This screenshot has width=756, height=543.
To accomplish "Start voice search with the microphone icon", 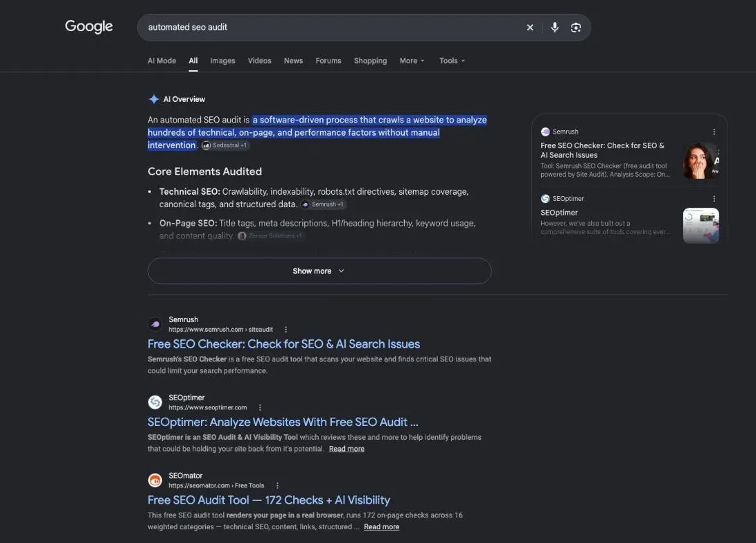I will coord(554,28).
